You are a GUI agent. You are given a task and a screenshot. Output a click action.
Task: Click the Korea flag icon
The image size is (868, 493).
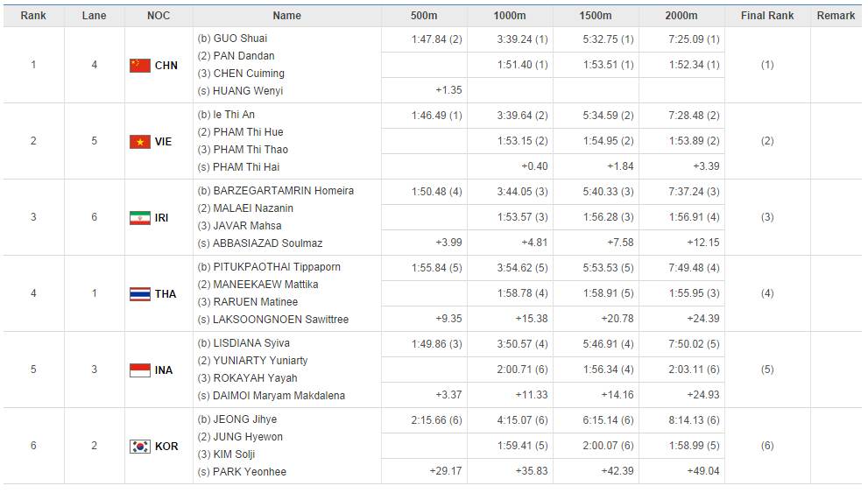click(x=140, y=446)
